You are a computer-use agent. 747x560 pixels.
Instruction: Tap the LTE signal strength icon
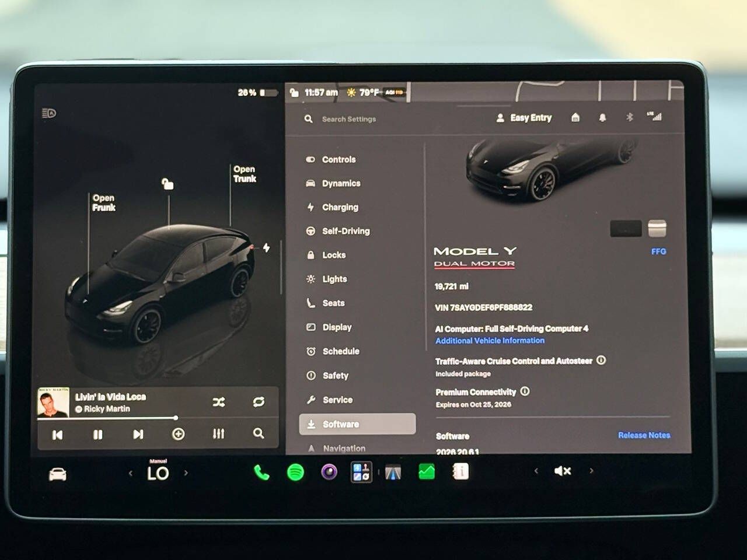click(x=654, y=116)
